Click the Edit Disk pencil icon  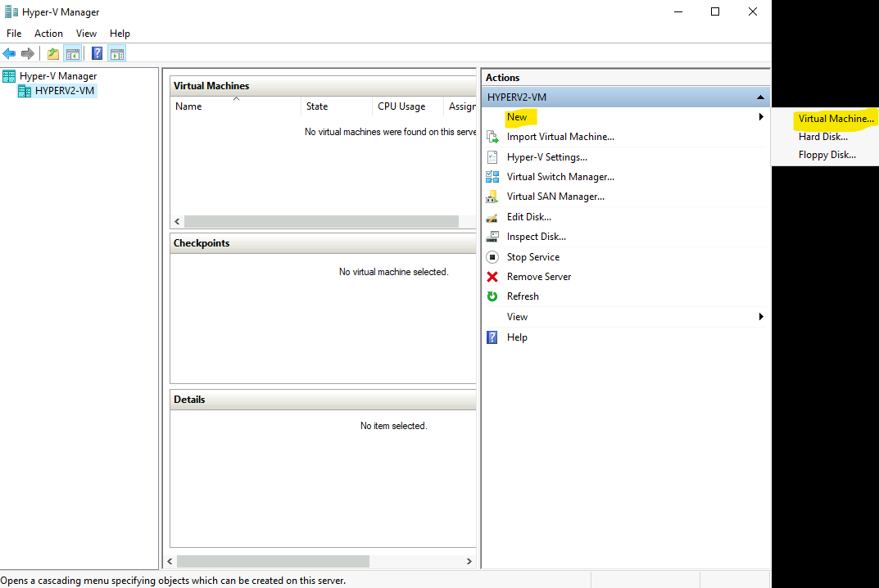coord(492,217)
